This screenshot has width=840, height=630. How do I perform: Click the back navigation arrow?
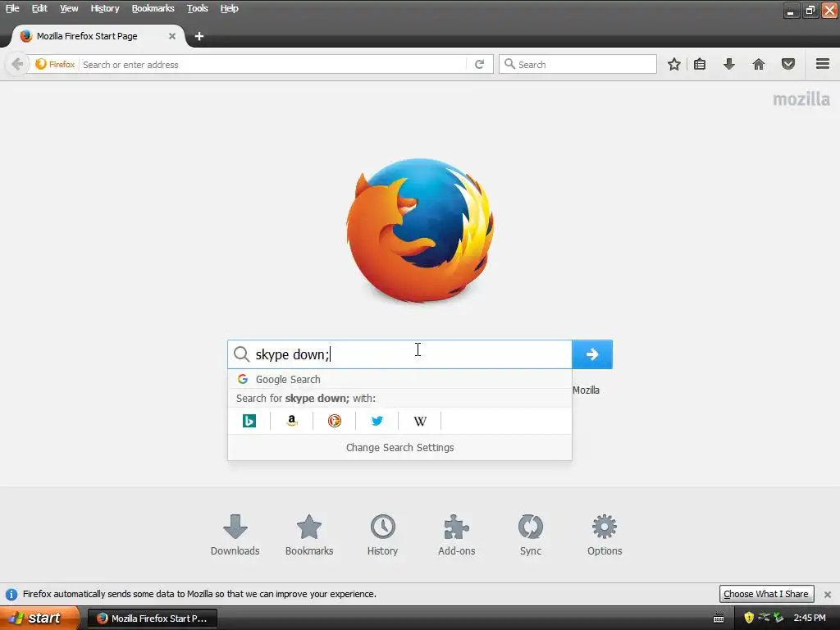17,64
